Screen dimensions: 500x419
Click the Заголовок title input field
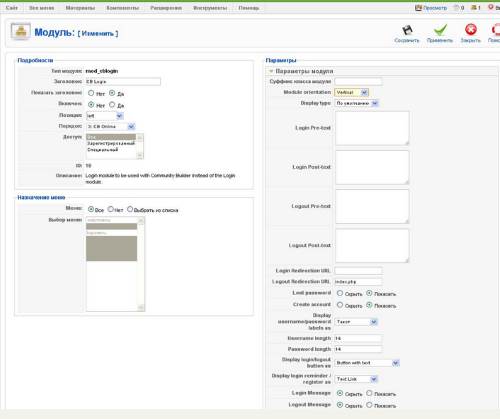[123, 82]
